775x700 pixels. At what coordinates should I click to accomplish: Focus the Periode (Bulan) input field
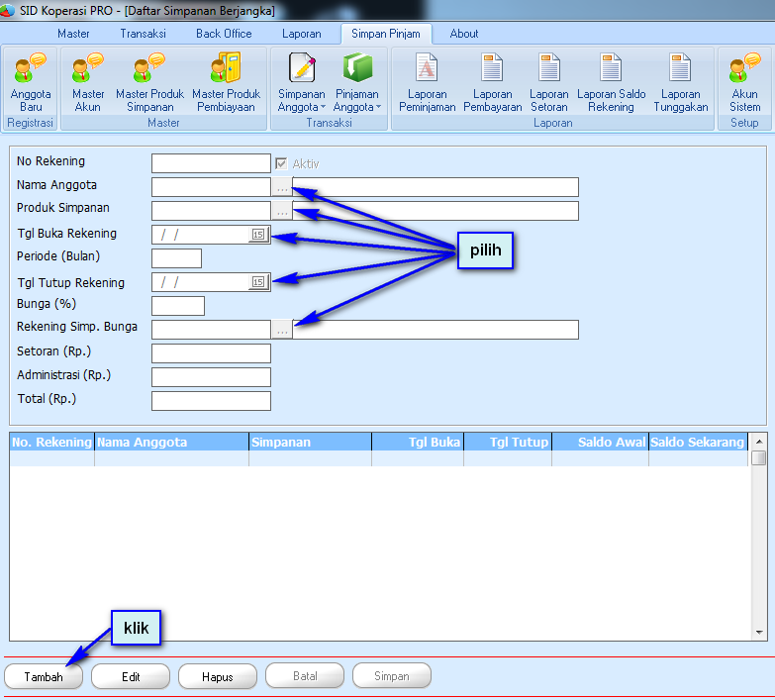point(176,258)
